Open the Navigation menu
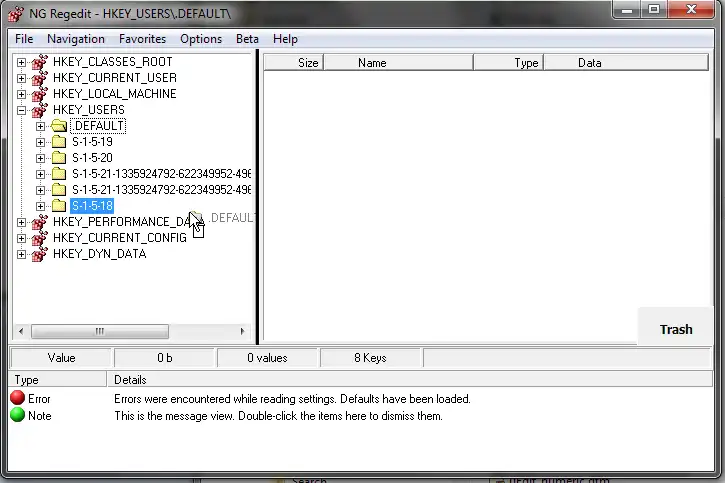 point(76,39)
